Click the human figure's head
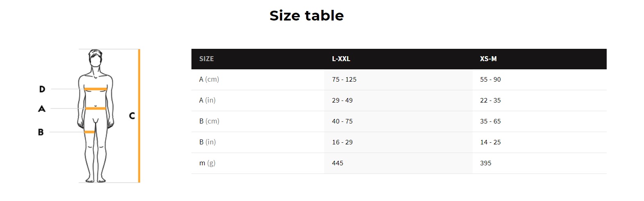 click(x=95, y=59)
